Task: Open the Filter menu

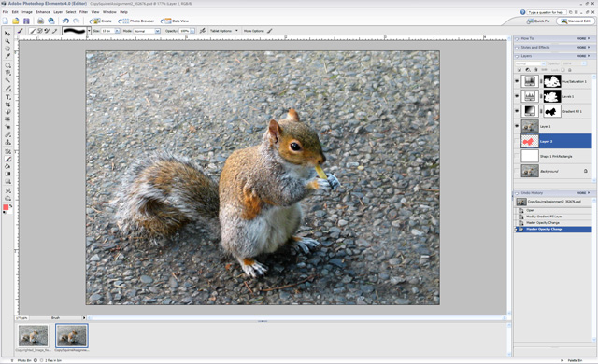Action: [83, 12]
